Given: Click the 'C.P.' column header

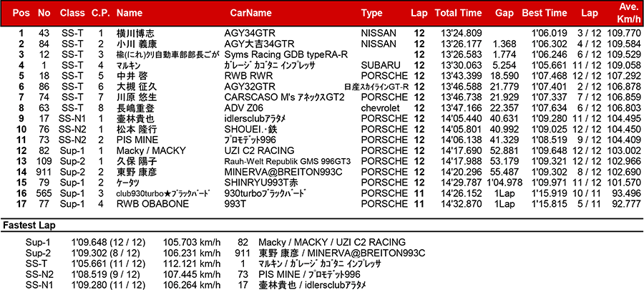Looking at the screenshot, I should coord(101,13).
